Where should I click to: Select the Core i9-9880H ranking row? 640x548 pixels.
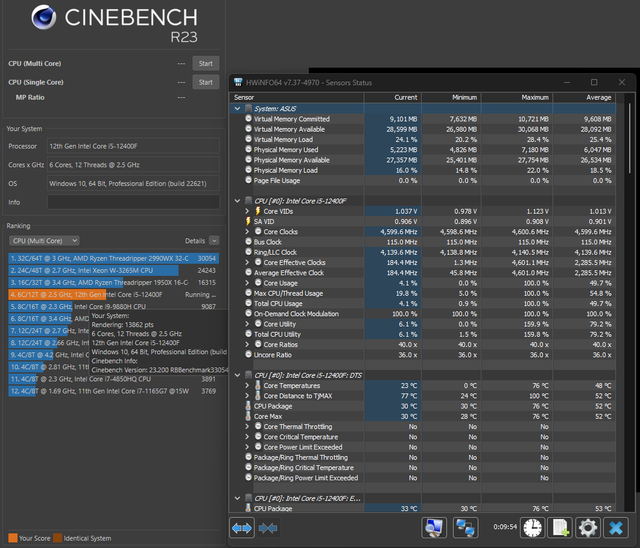(x=113, y=306)
